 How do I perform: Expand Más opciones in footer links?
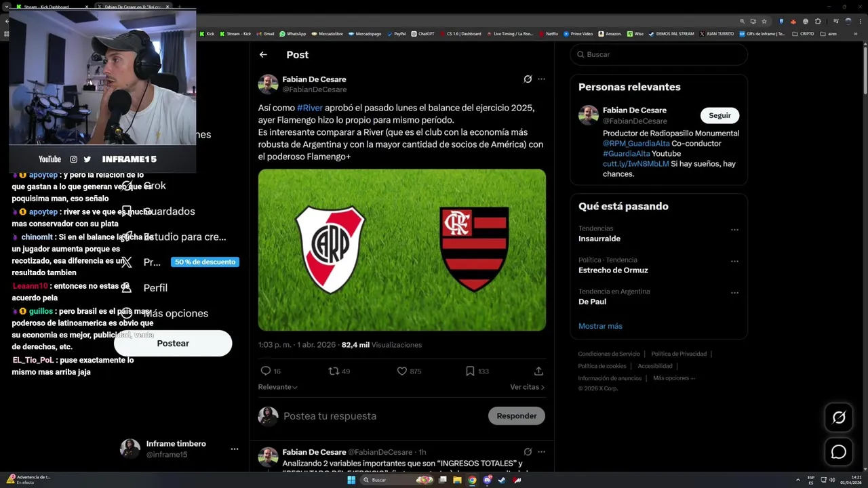tap(674, 378)
